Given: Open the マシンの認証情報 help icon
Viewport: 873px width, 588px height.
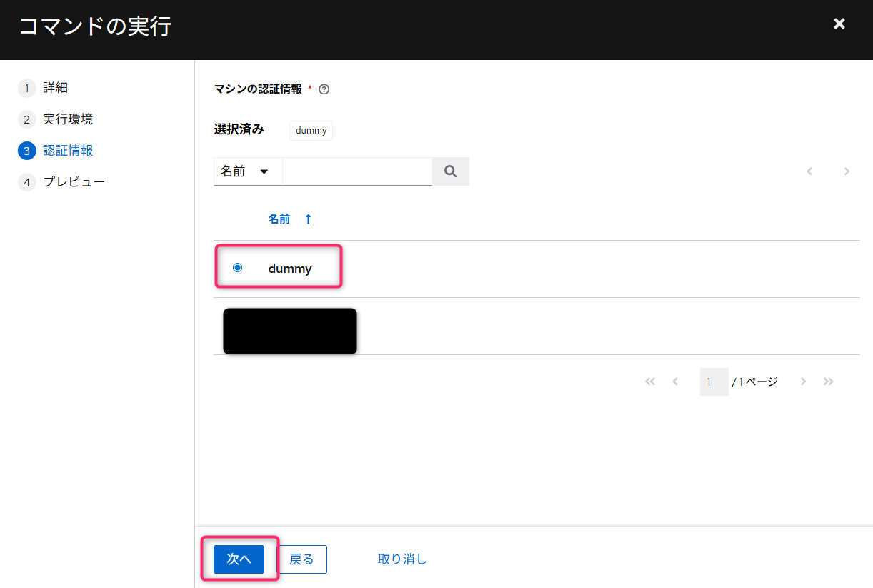Looking at the screenshot, I should click(x=324, y=89).
